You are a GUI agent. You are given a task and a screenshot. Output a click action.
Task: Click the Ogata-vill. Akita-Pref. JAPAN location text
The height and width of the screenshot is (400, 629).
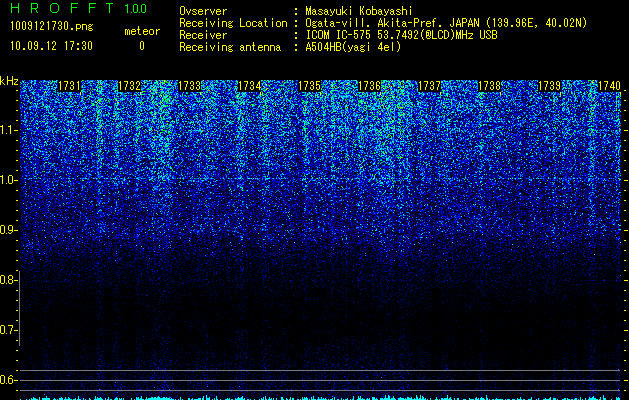tap(446, 23)
